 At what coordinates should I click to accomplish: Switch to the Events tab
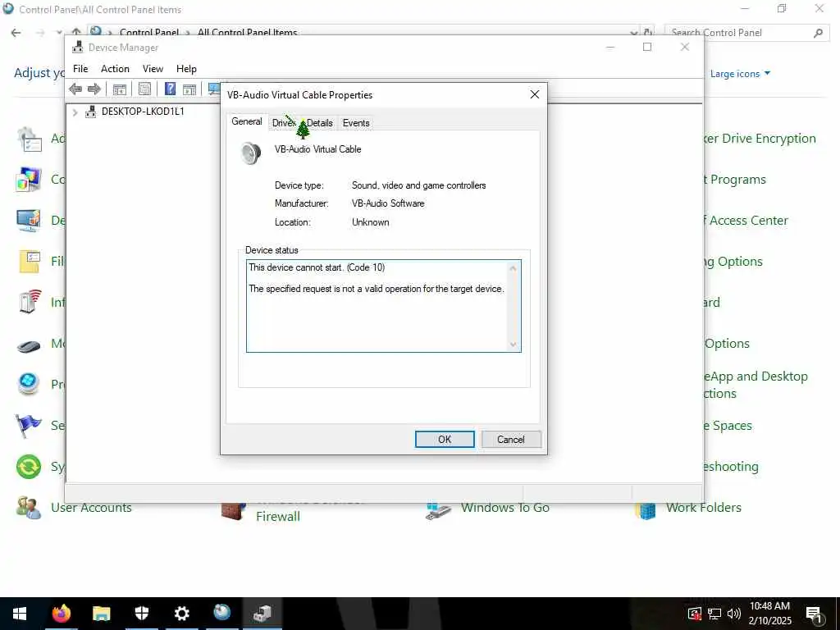pyautogui.click(x=356, y=123)
